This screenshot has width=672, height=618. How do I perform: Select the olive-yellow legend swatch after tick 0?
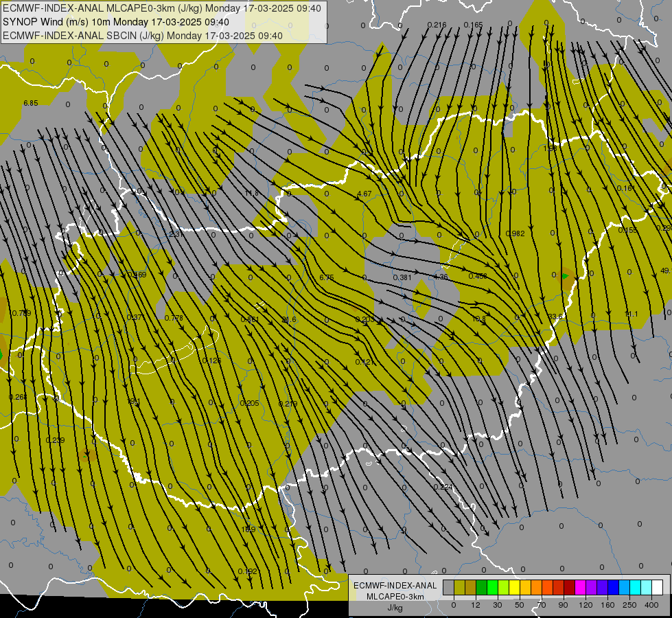(460, 587)
